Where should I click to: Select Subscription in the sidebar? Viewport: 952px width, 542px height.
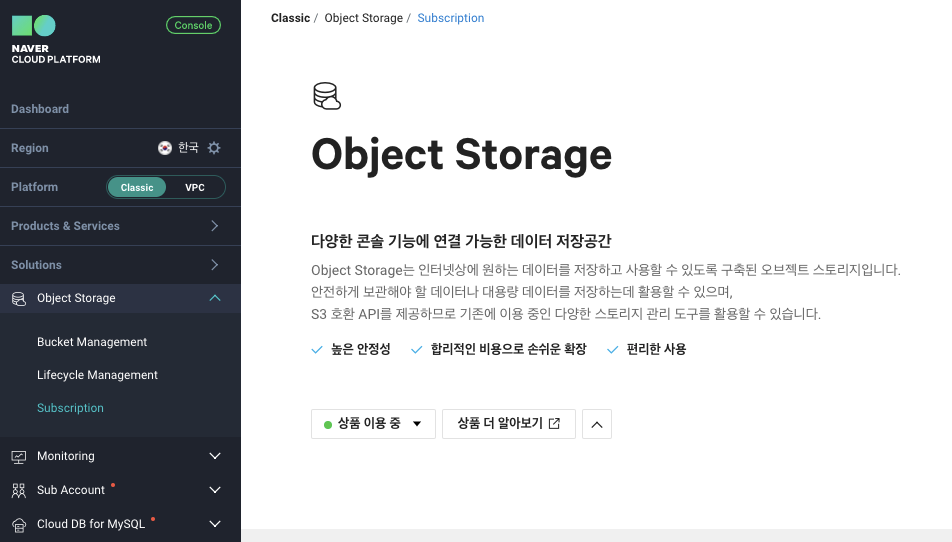pos(70,408)
